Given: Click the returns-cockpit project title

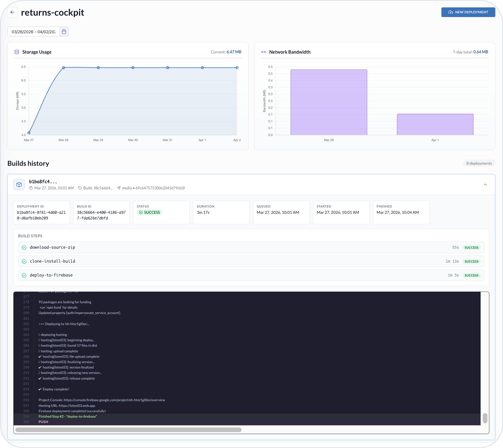Looking at the screenshot, I should click(53, 12).
